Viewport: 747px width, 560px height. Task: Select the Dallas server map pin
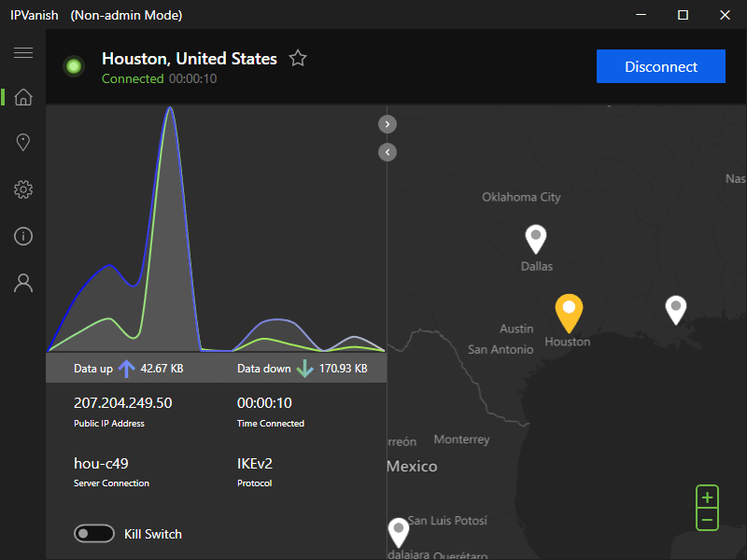click(x=536, y=239)
